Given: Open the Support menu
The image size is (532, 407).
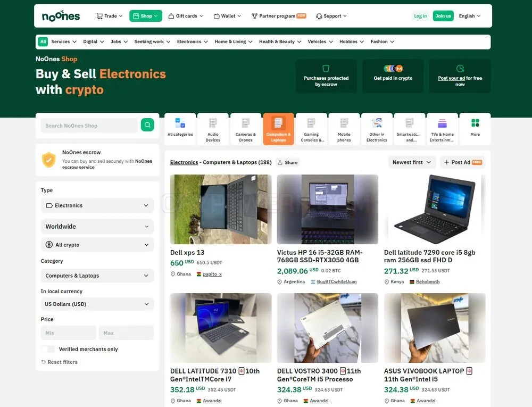Looking at the screenshot, I should tap(331, 16).
